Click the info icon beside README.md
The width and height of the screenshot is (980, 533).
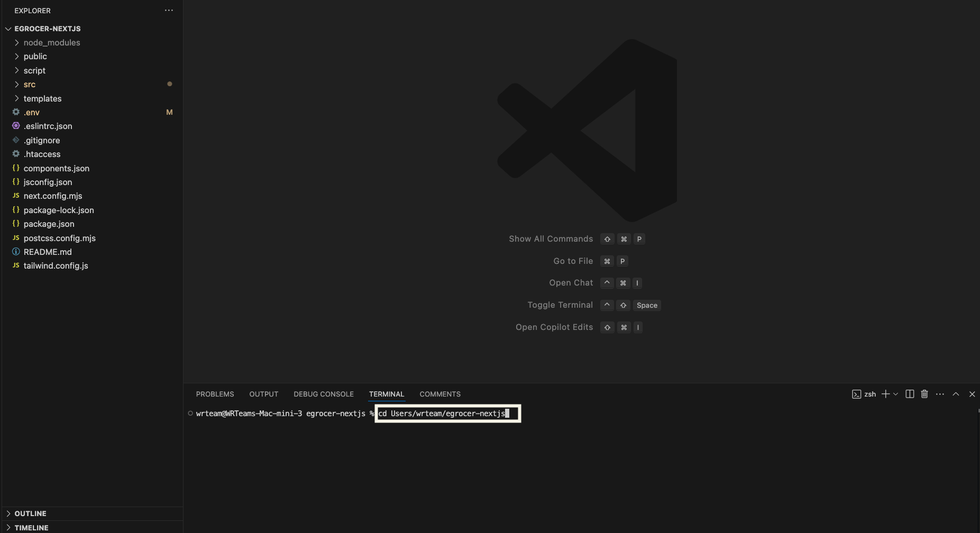16,252
